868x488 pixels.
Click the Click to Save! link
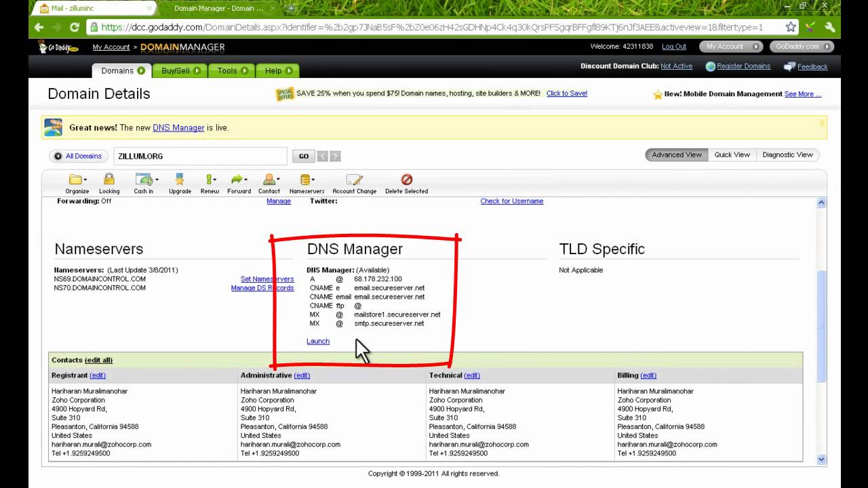[567, 94]
